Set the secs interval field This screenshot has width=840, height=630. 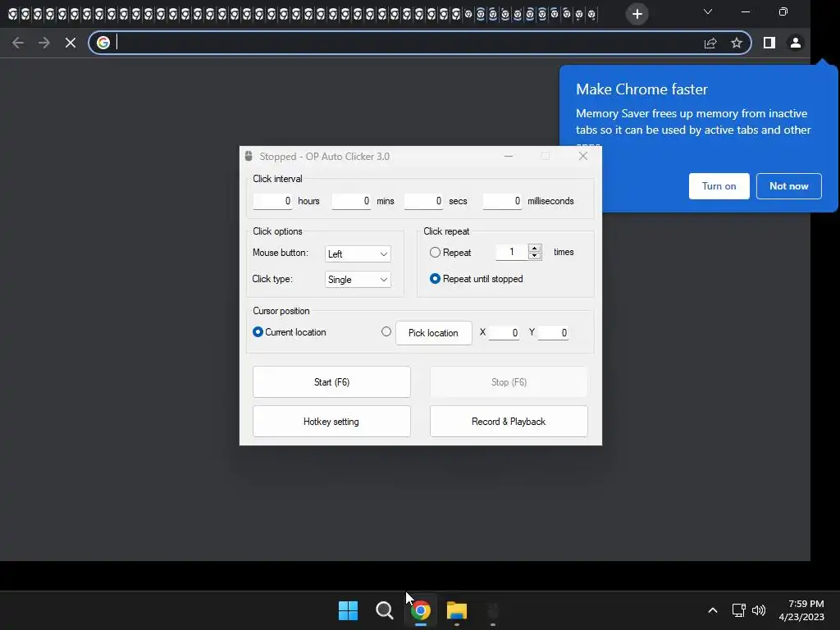(423, 201)
